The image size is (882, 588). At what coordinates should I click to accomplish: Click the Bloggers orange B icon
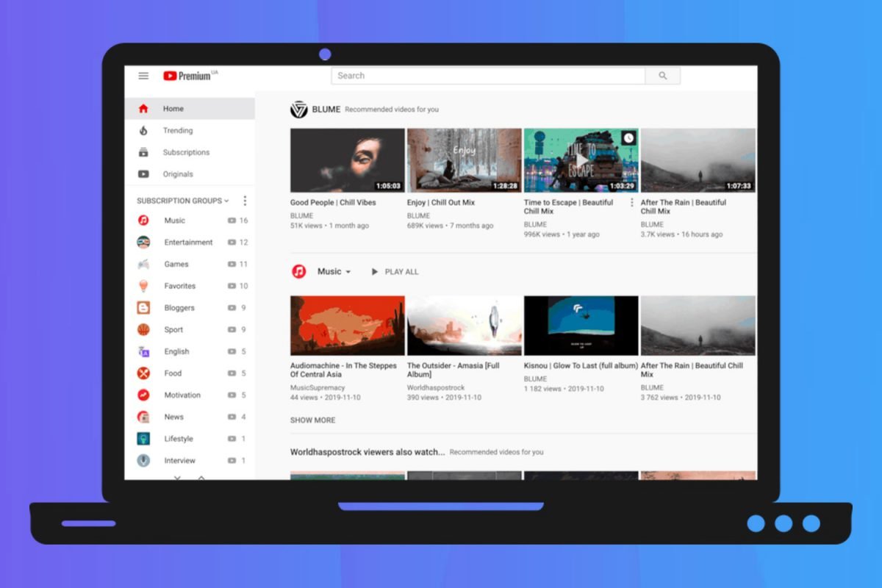(143, 308)
